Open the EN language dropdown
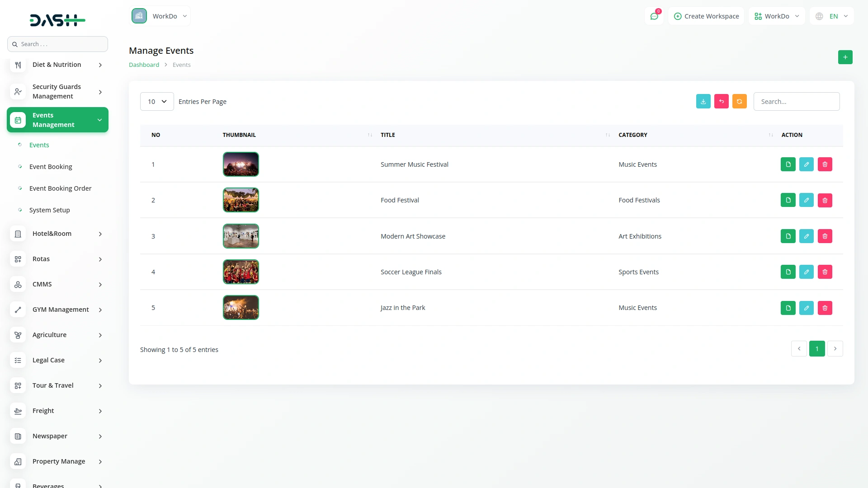 point(832,16)
